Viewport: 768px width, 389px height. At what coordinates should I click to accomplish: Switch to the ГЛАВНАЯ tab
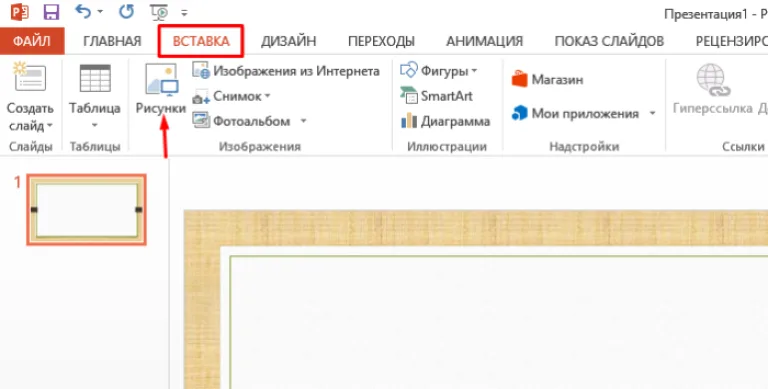point(112,41)
